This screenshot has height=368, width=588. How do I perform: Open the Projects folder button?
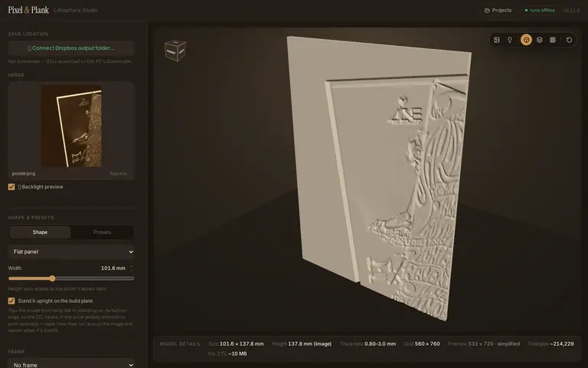tap(498, 10)
